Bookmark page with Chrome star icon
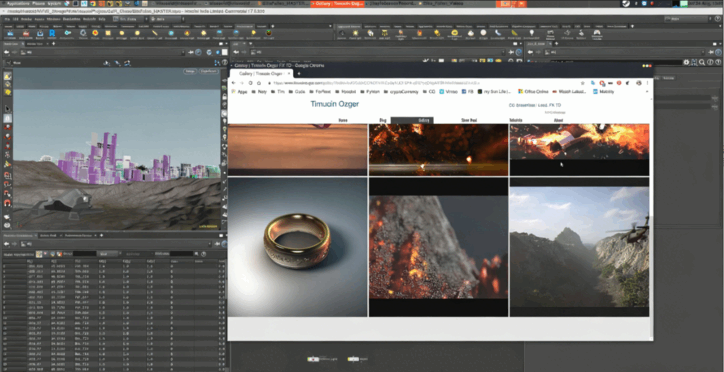This screenshot has width=724, height=372. click(583, 83)
